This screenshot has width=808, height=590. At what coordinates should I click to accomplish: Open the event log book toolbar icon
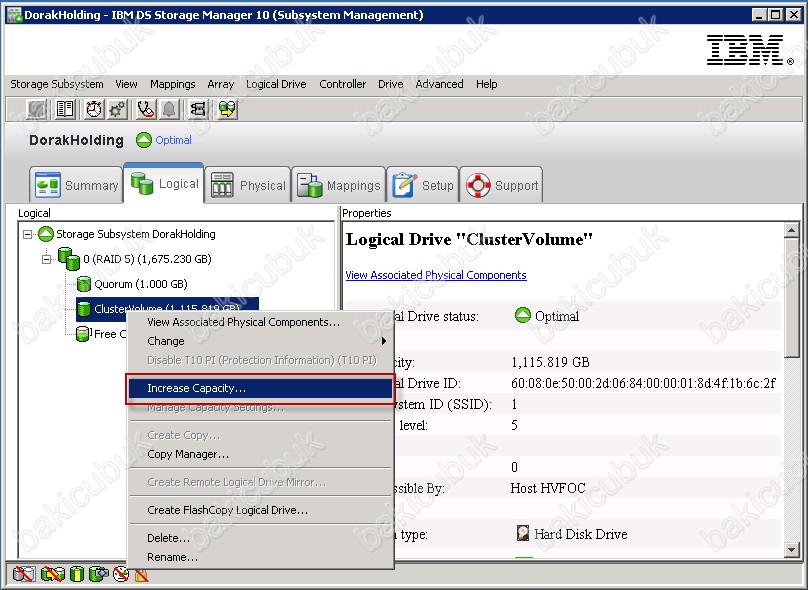[65, 109]
